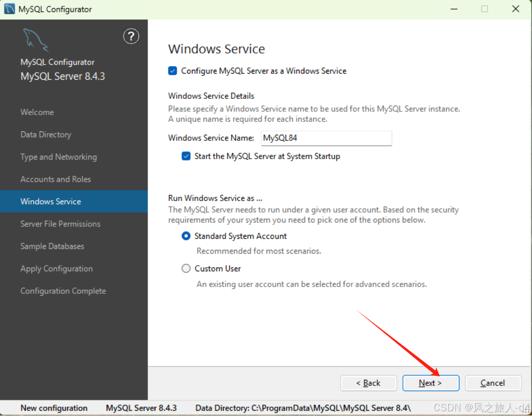Click the 'Windows Service Name:' label

click(211, 138)
